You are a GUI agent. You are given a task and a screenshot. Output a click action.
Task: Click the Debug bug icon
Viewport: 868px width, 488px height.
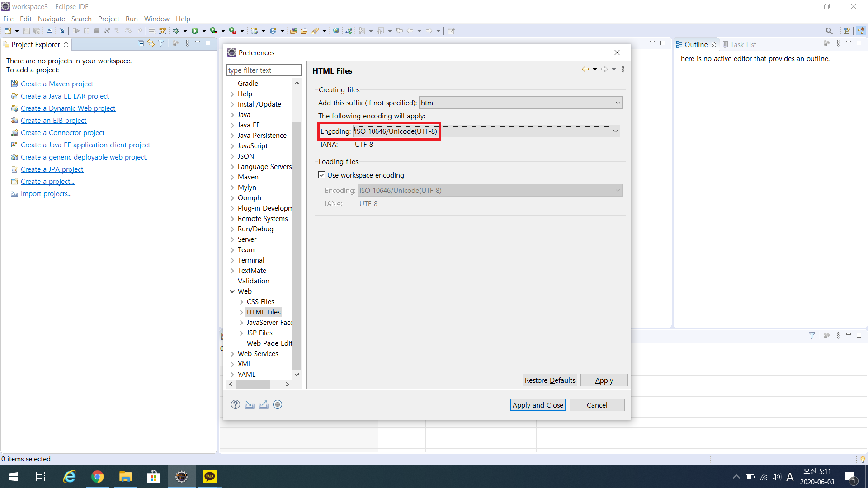[176, 31]
